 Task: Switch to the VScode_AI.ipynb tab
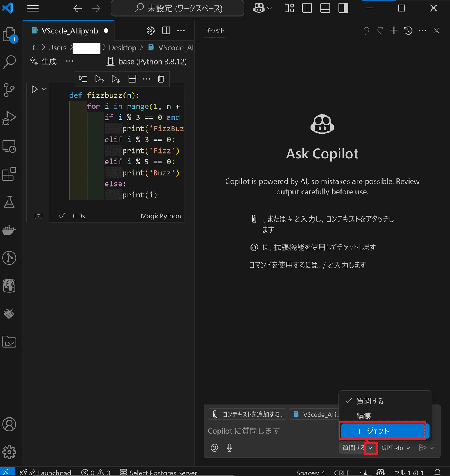pyautogui.click(x=69, y=31)
